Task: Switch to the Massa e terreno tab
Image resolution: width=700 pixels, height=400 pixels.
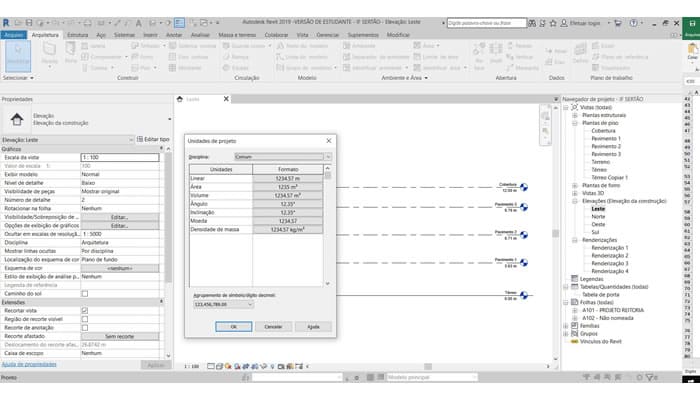Action: pos(237,35)
